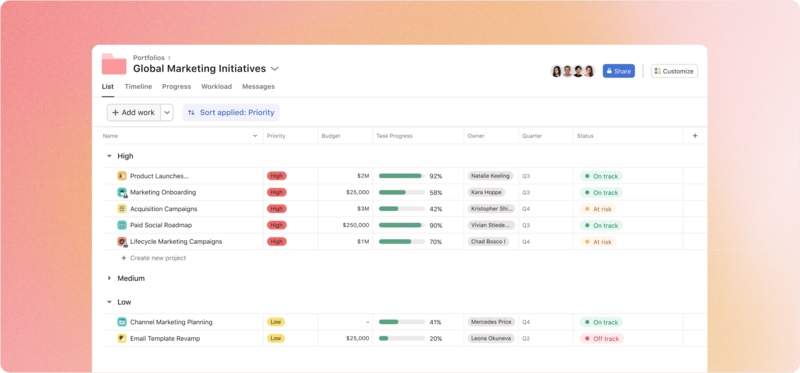Click the Lifecycle Marketing Campaigns project icon

point(121,241)
